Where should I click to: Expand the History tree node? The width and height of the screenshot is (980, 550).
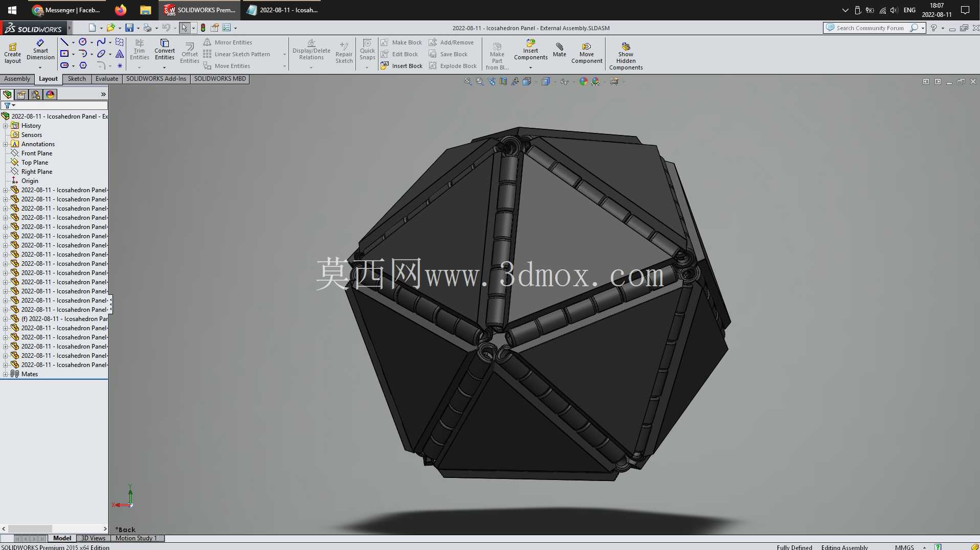click(x=5, y=126)
